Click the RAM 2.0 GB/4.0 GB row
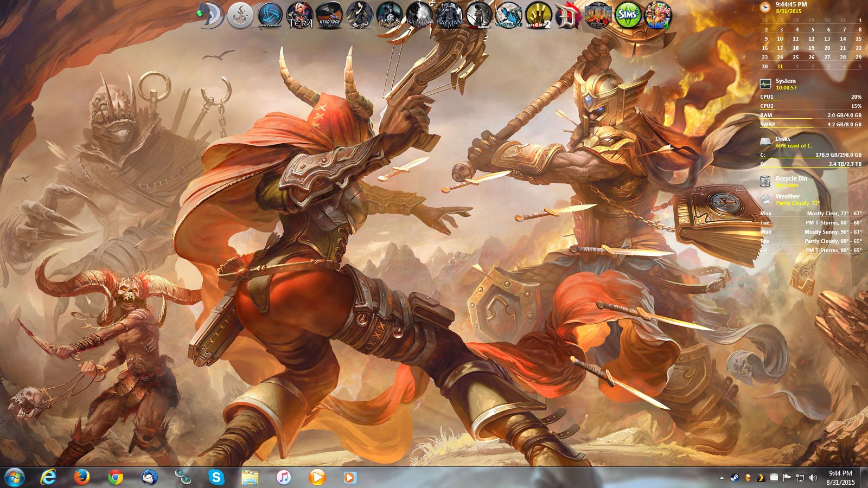 (x=810, y=115)
